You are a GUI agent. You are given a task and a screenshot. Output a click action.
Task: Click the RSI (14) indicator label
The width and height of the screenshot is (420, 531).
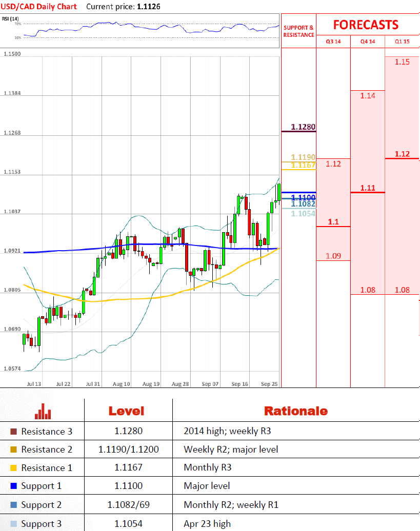(10, 18)
